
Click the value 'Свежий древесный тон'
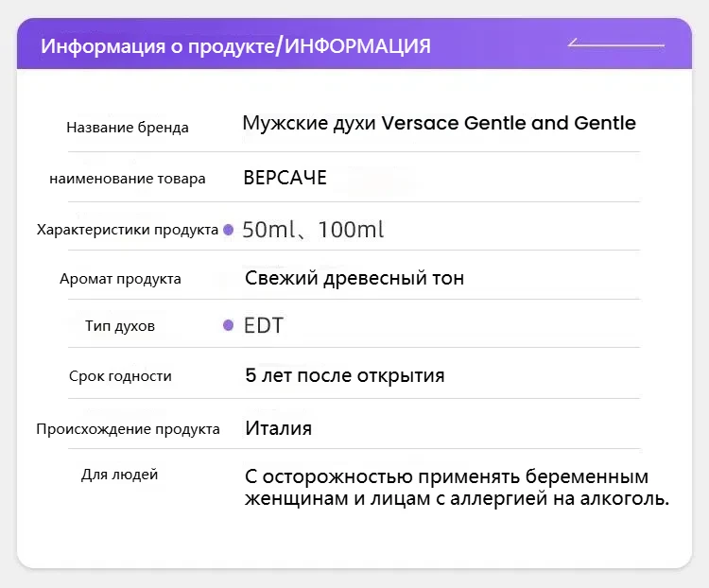click(354, 278)
